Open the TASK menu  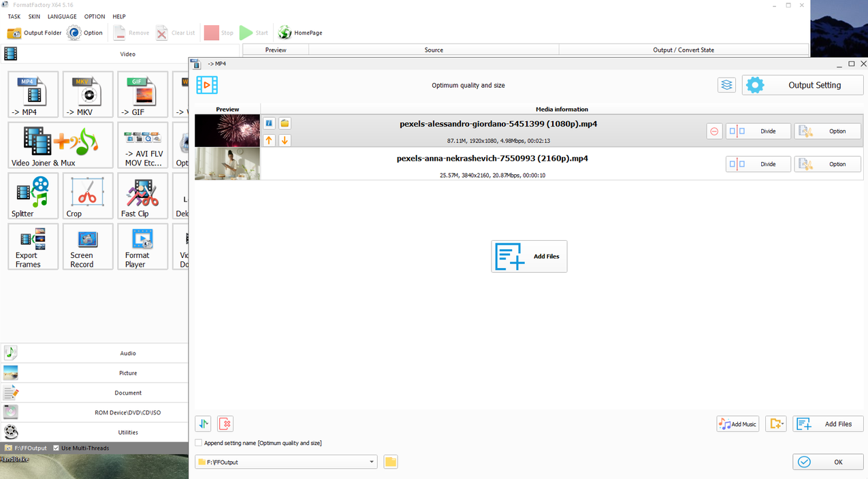point(14,16)
